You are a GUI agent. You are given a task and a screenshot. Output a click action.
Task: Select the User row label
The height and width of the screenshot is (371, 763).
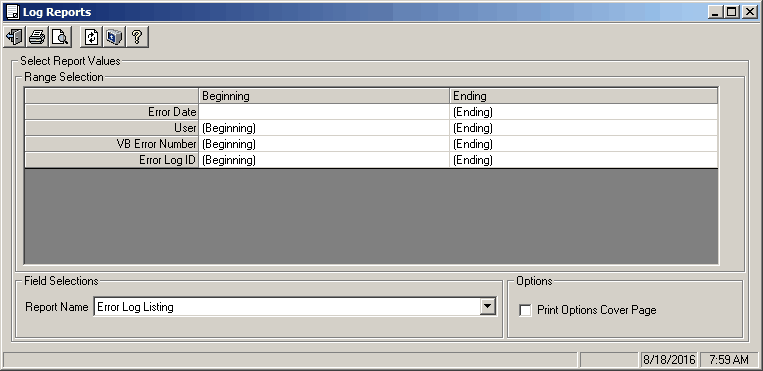[x=112, y=128]
